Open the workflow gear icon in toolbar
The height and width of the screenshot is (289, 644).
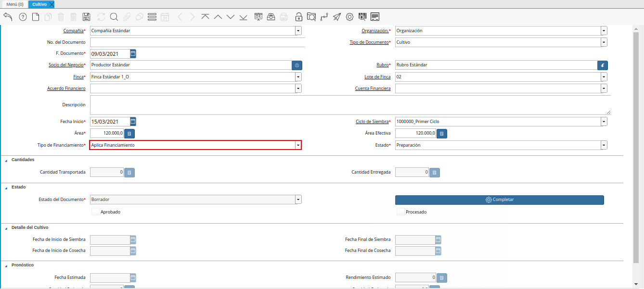pyautogui.click(x=350, y=17)
